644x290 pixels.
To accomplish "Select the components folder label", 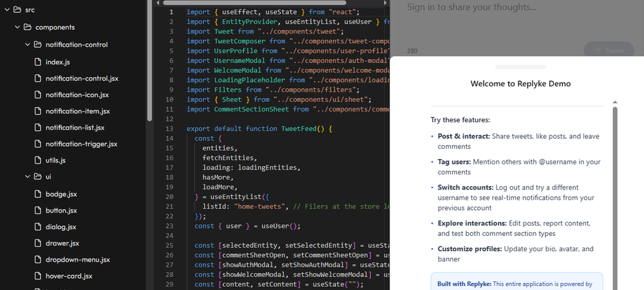I will pos(55,27).
